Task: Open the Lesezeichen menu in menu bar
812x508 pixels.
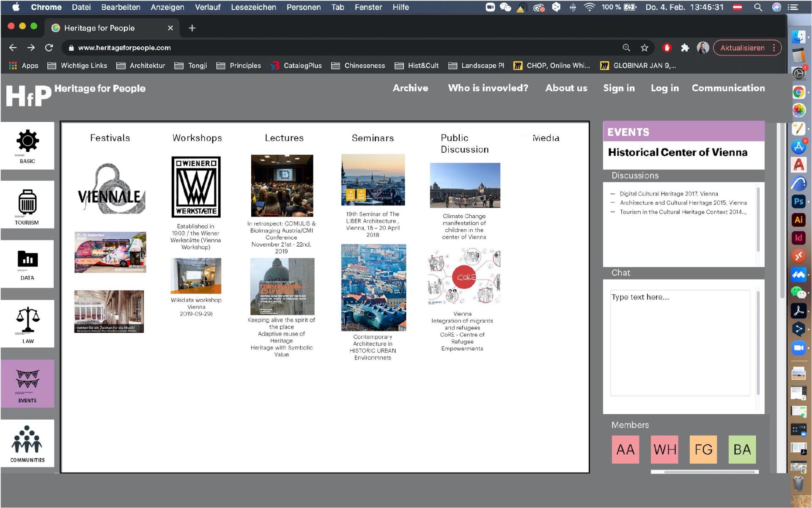Action: (x=253, y=7)
